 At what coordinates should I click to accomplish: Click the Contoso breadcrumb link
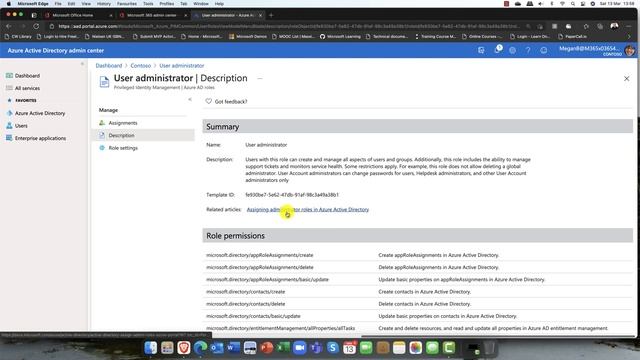tap(140, 66)
